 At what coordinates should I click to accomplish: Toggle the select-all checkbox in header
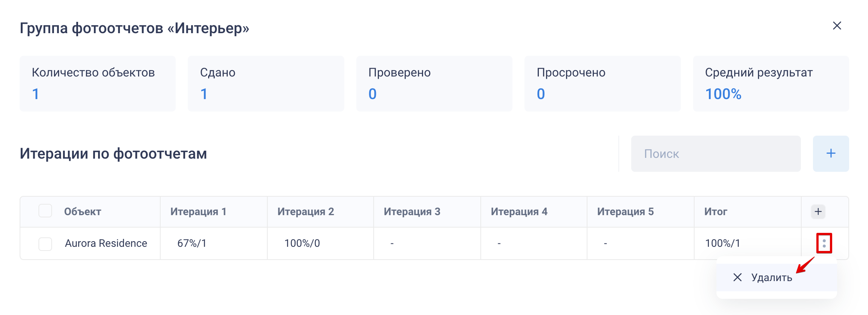[45, 211]
